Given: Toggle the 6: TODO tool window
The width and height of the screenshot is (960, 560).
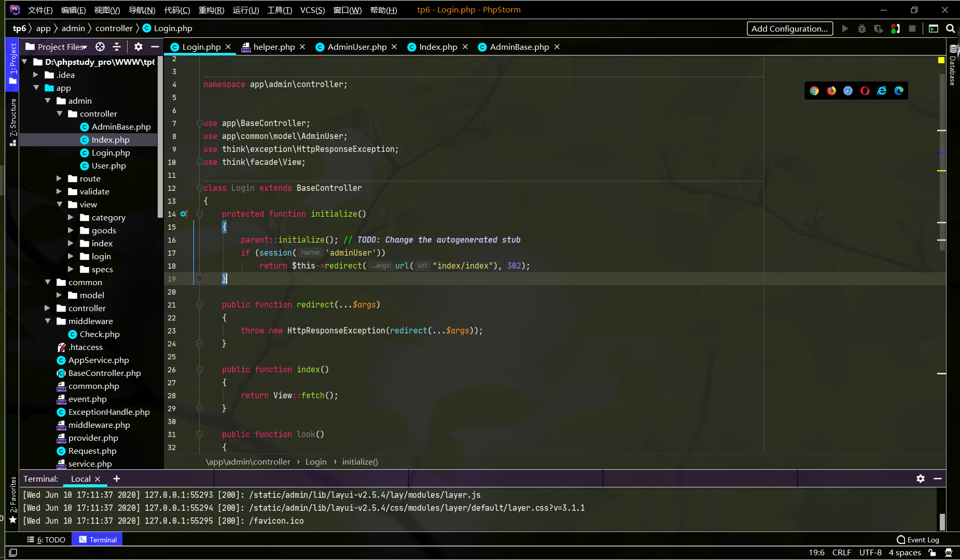Looking at the screenshot, I should (x=46, y=540).
